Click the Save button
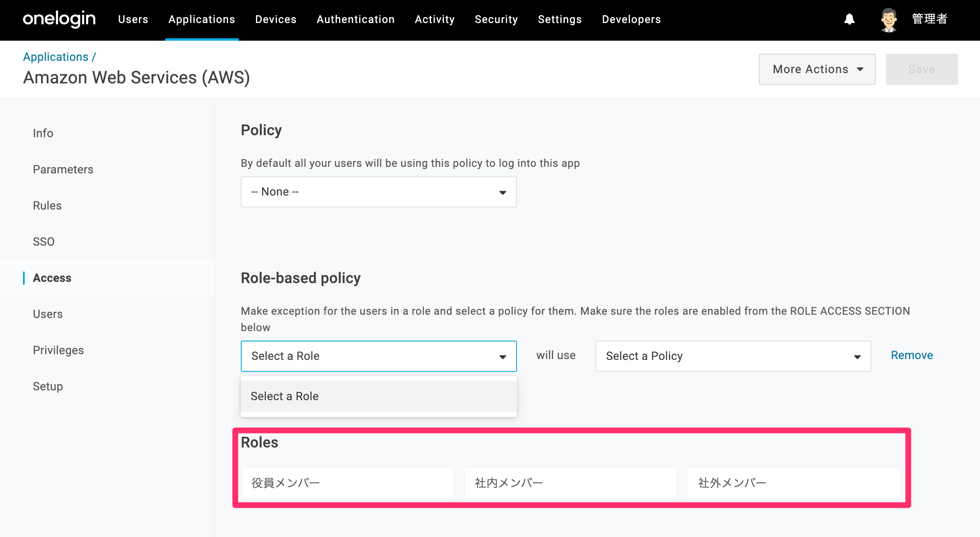 click(x=922, y=69)
